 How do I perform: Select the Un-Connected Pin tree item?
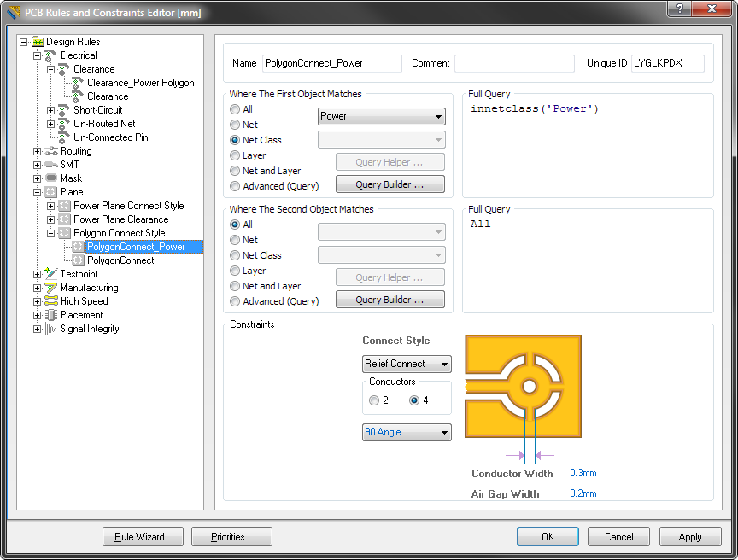110,137
